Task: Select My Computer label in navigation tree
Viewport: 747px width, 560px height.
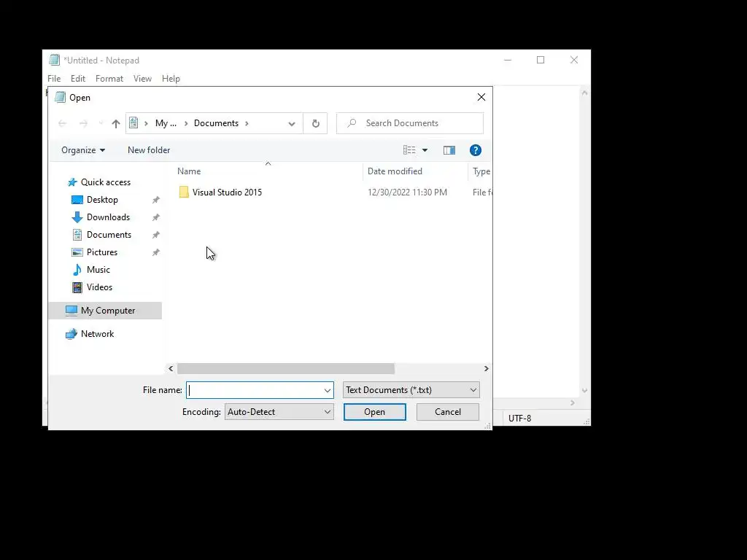Action: (x=108, y=311)
